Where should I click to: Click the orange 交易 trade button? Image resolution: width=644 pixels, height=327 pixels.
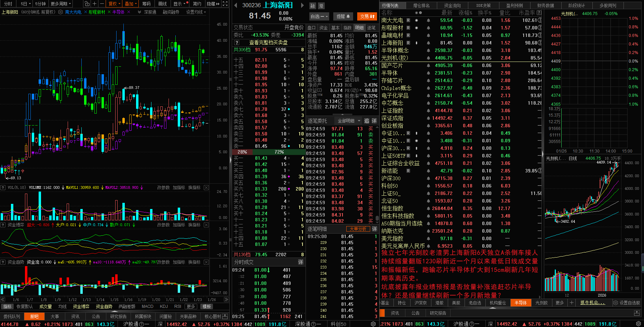[367, 16]
